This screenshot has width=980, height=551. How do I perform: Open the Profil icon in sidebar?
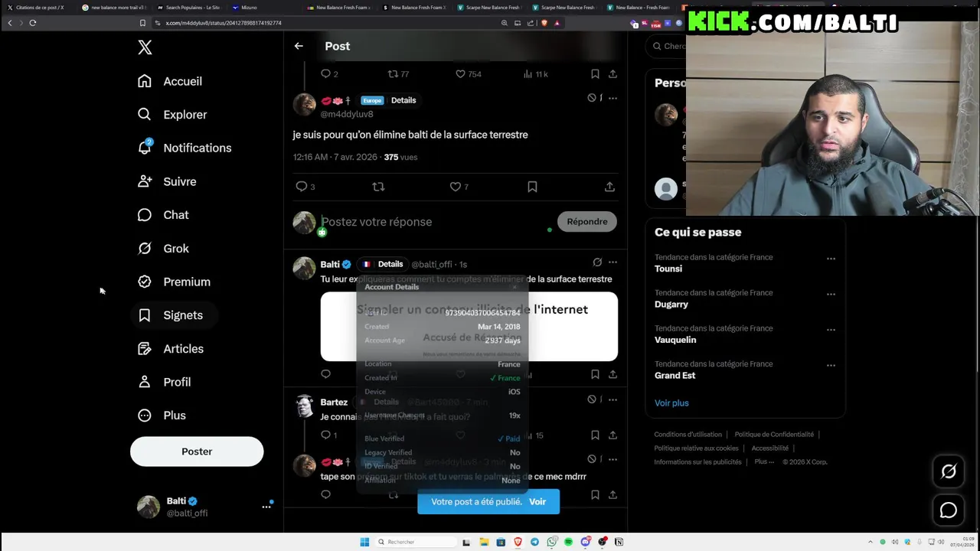pos(145,382)
